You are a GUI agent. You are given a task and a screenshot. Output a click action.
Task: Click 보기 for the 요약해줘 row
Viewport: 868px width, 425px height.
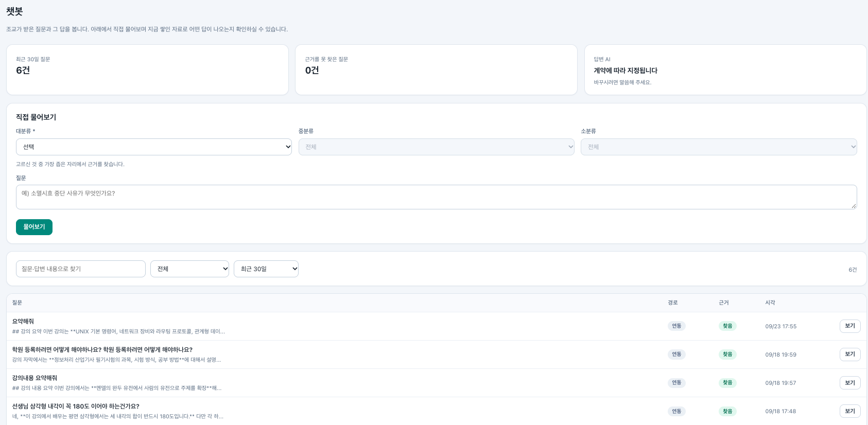pos(850,326)
